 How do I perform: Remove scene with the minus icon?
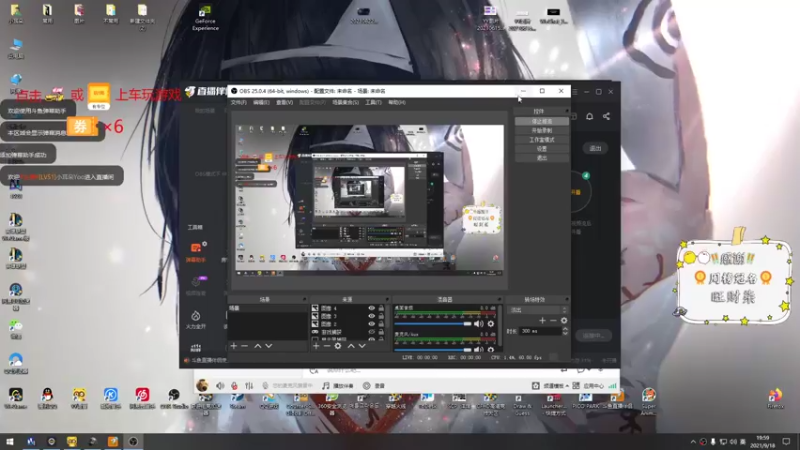click(244, 346)
